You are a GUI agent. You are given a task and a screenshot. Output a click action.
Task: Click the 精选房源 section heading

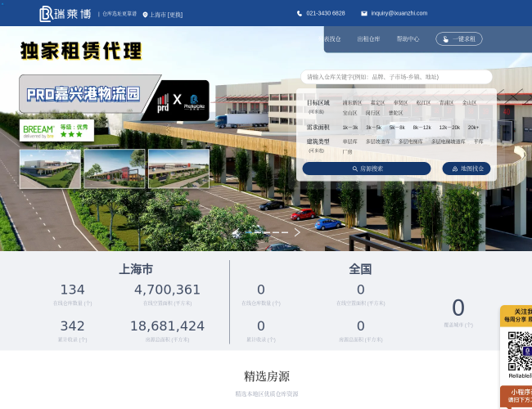pyautogui.click(x=267, y=376)
